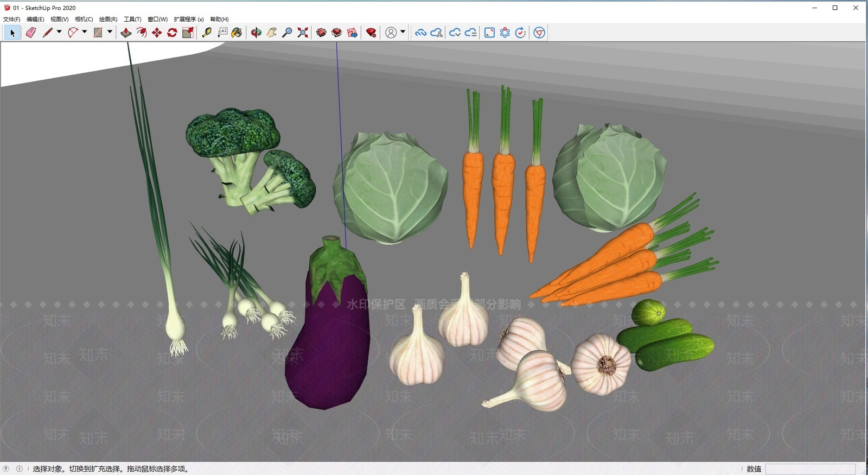Select the Paint Bucket tool
This screenshot has height=475, width=868.
(x=237, y=33)
